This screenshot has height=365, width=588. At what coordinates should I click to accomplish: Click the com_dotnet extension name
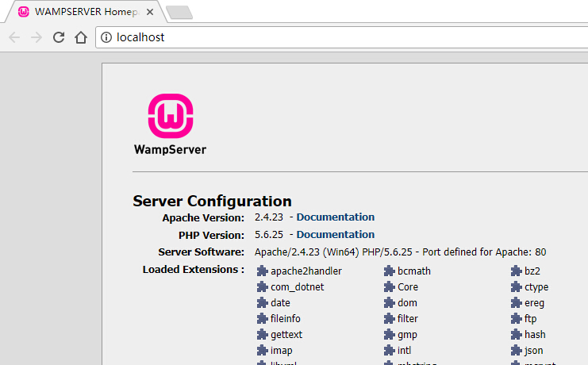pyautogui.click(x=297, y=287)
